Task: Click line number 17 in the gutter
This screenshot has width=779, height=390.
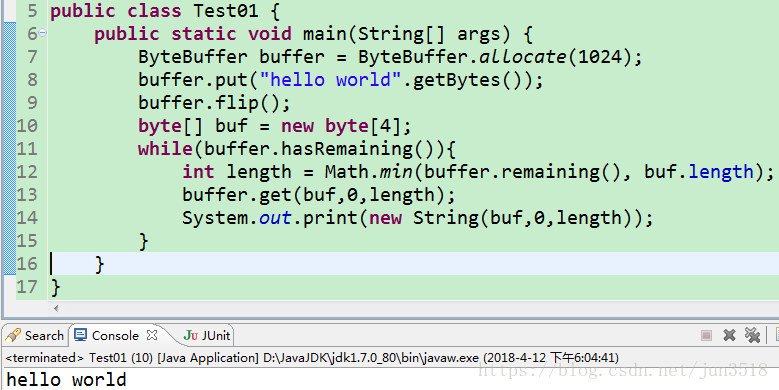Action: pos(27,287)
